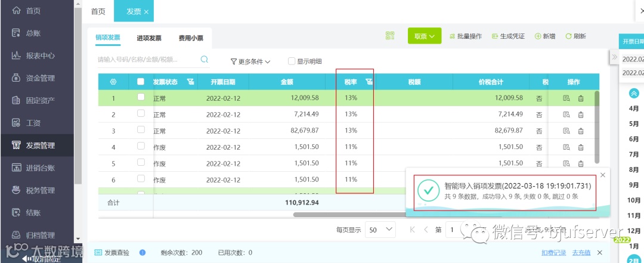Switch to the 首页 tab
Image resolution: width=644 pixels, height=263 pixels.
click(98, 11)
